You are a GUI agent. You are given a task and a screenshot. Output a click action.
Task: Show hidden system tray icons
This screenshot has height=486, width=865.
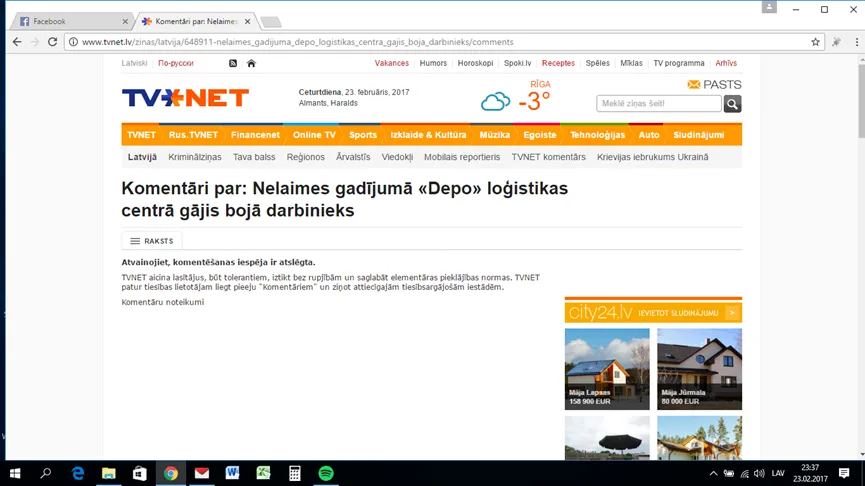713,473
